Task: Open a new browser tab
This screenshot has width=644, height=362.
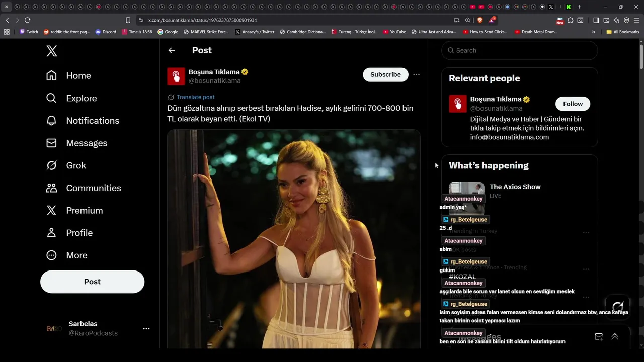Action: click(x=579, y=7)
